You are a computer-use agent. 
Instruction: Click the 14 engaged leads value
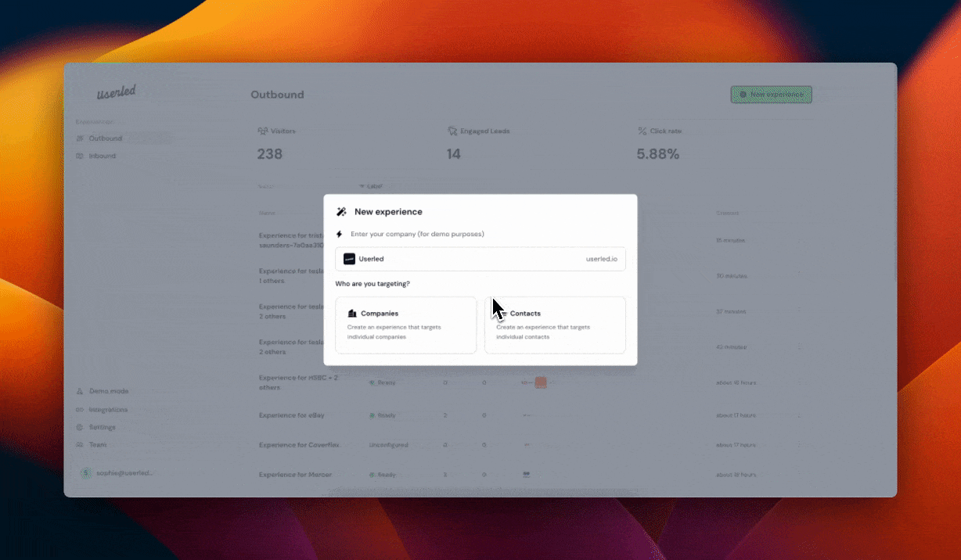pos(454,154)
